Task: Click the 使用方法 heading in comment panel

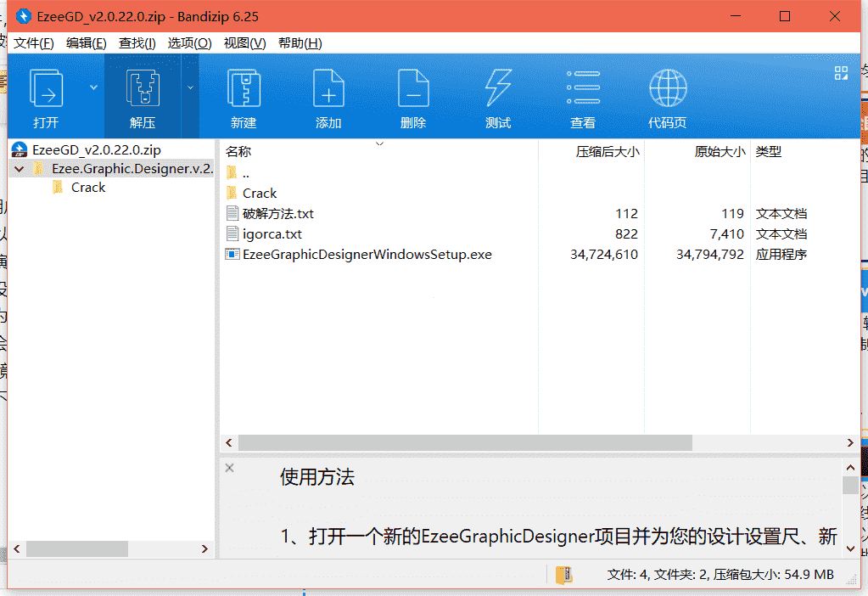Action: coord(317,477)
